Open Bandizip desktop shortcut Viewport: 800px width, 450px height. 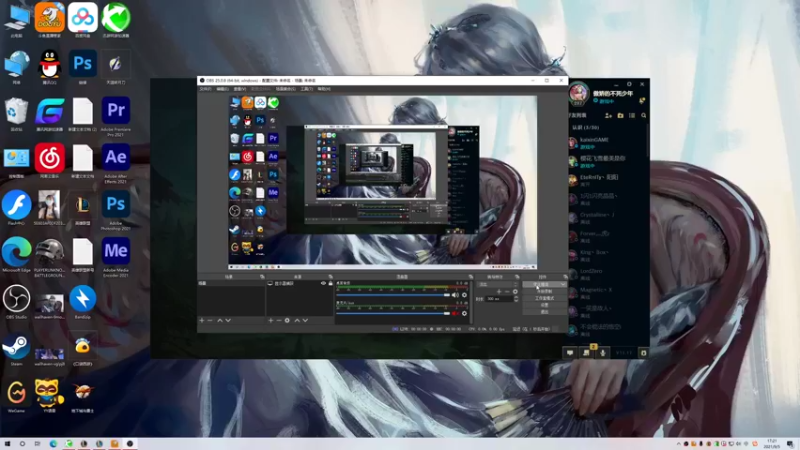point(83,302)
